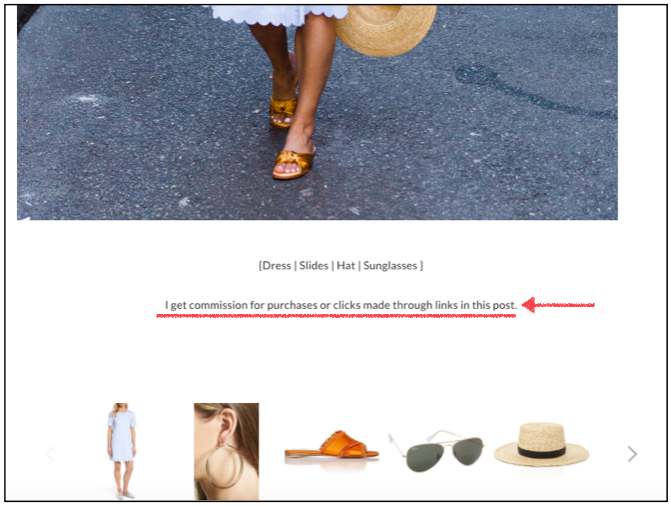Open the Slides link in the outfit list

[314, 266]
